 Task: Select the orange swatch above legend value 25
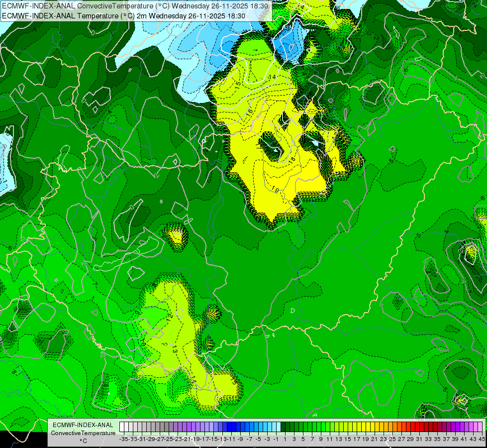click(390, 427)
